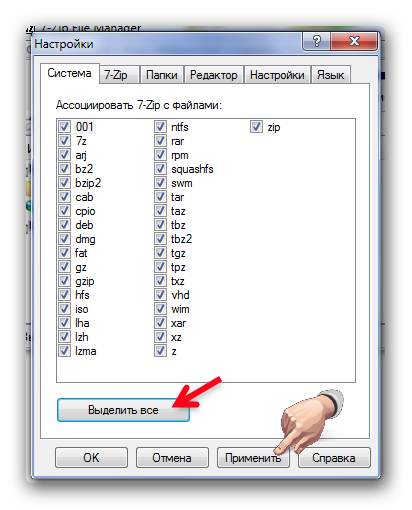Open the Папки tab

pyautogui.click(x=162, y=75)
